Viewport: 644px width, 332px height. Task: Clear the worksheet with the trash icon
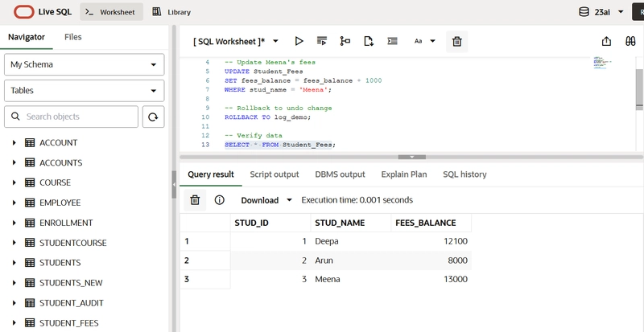(x=456, y=41)
